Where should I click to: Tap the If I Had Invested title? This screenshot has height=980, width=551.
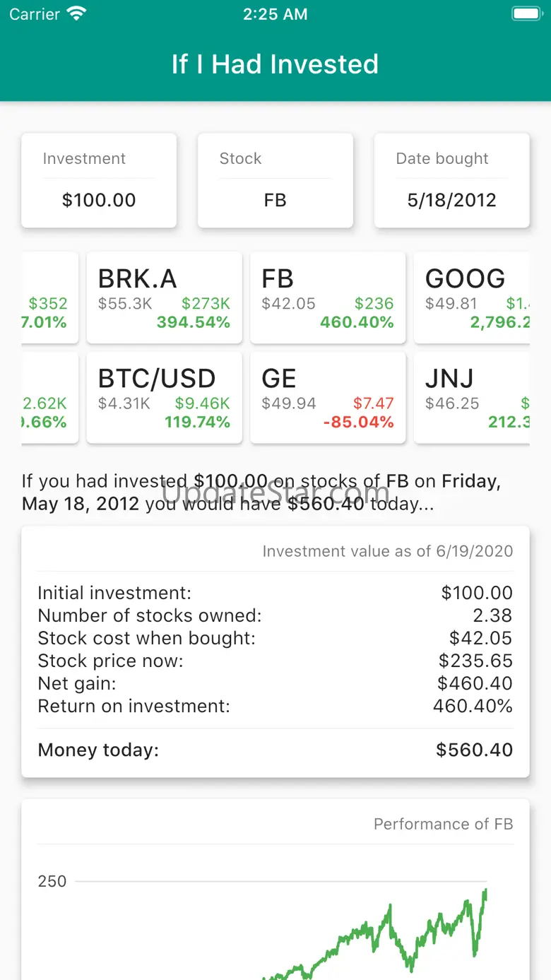tap(275, 64)
